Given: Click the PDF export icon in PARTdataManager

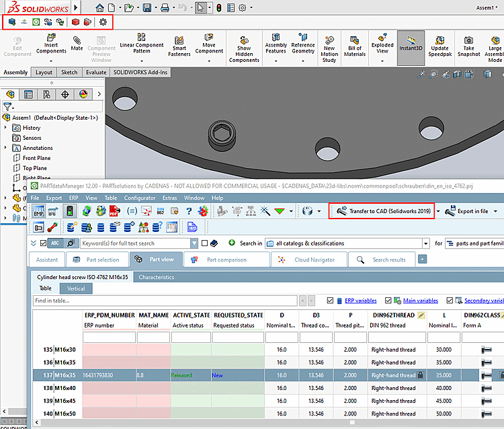Looking at the screenshot, I should point(114,211).
